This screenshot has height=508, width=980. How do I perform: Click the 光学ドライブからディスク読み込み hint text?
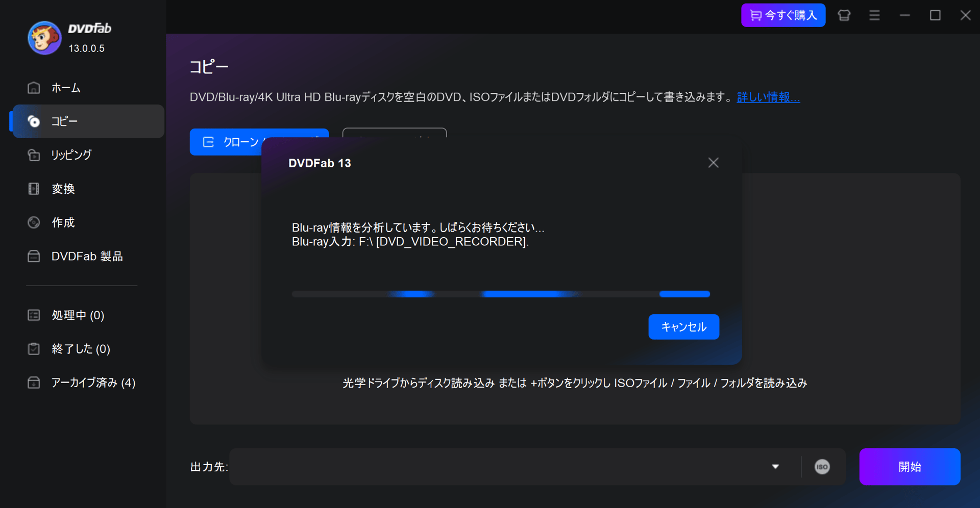click(575, 383)
